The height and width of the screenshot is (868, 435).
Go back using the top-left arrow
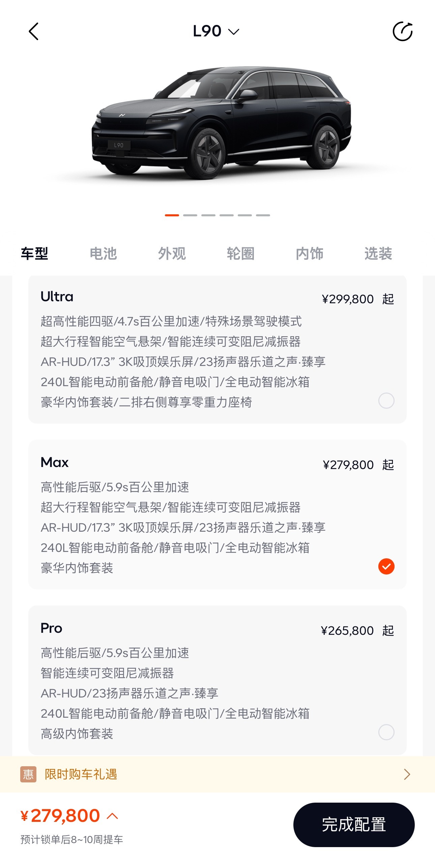[x=34, y=31]
